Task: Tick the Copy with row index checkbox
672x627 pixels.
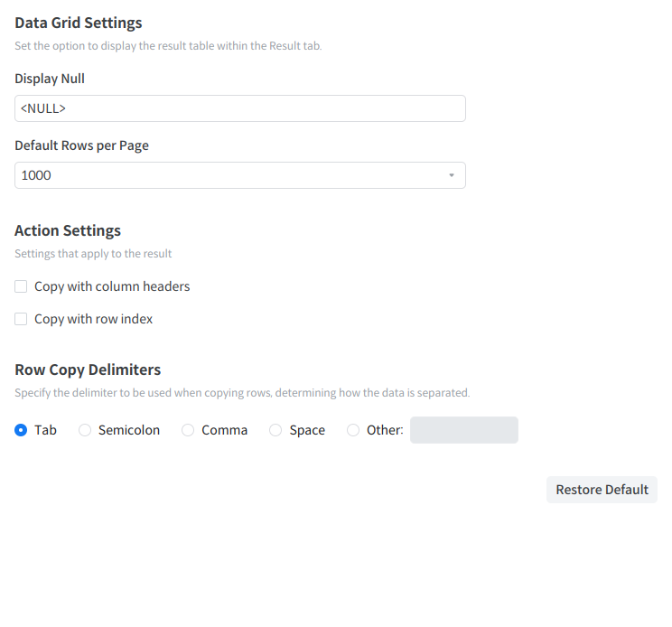Action: point(21,319)
